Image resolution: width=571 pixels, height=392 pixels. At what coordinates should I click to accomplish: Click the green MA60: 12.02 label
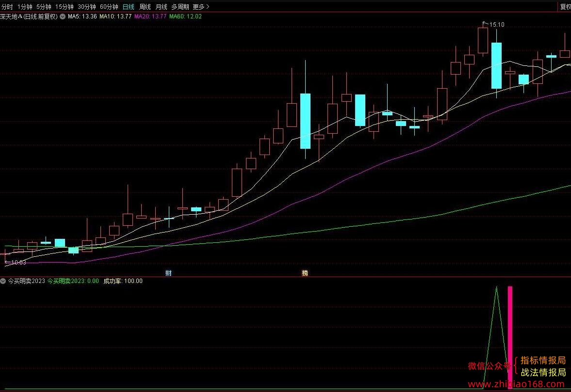click(x=185, y=16)
